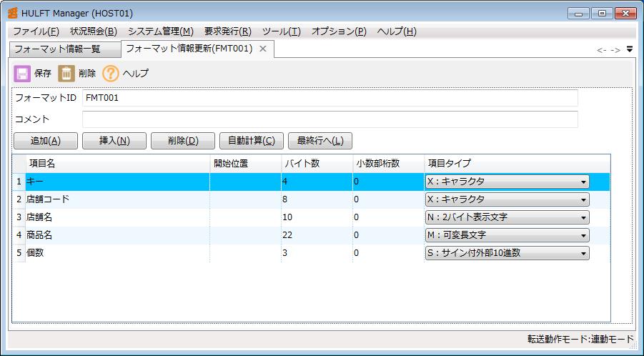644x356 pixels.
Task: Click the Delete (削除) trash can icon
Action: 66,74
